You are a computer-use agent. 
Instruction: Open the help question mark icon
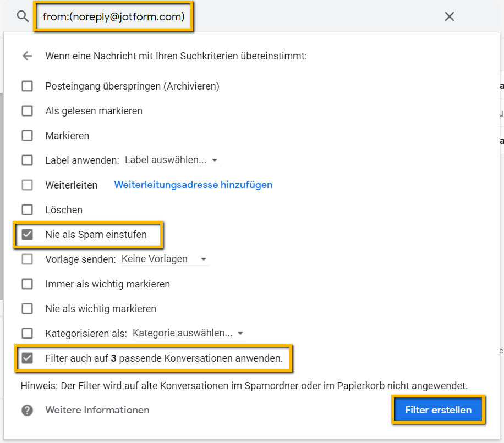[x=27, y=410]
